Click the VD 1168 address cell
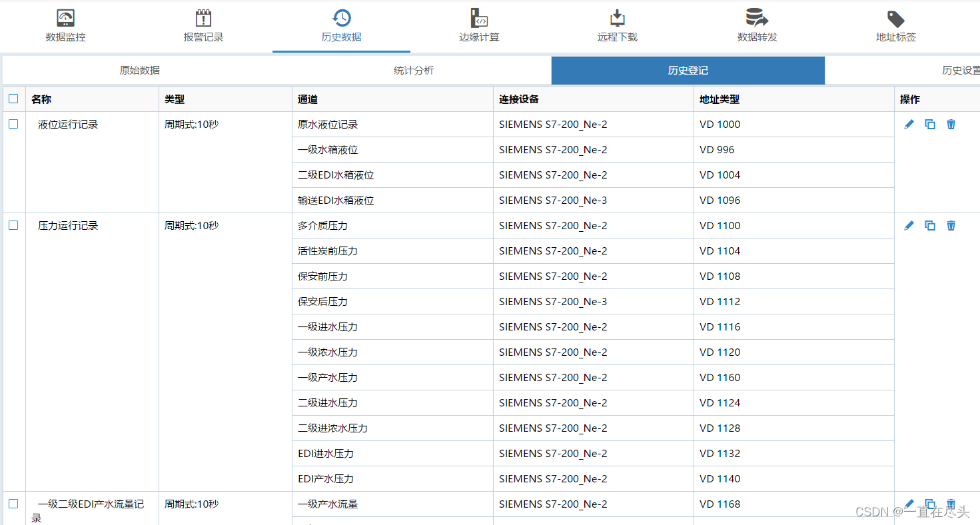The width and height of the screenshot is (980, 525). [x=793, y=504]
